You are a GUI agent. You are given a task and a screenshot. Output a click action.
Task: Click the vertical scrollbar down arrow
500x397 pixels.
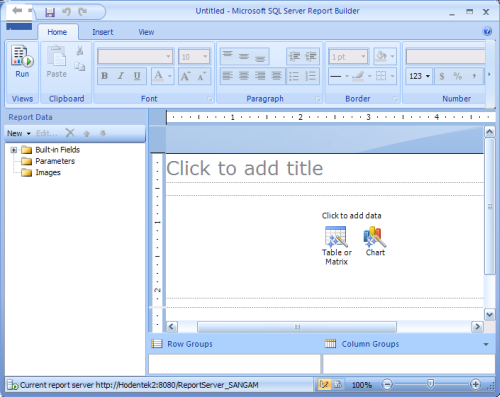(x=489, y=314)
